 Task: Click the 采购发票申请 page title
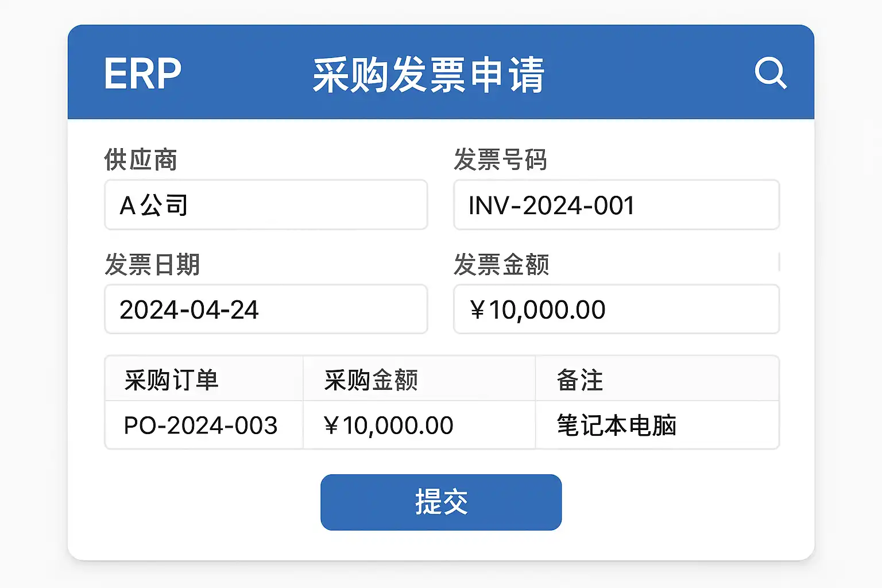pyautogui.click(x=428, y=75)
